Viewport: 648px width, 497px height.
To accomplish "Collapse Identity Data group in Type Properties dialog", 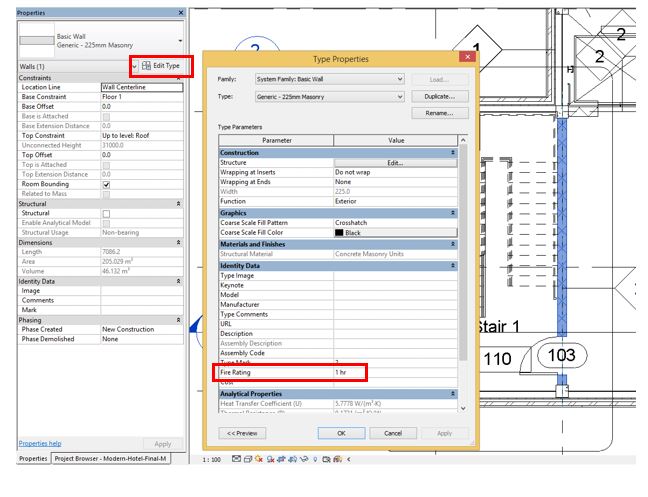I will [453, 265].
